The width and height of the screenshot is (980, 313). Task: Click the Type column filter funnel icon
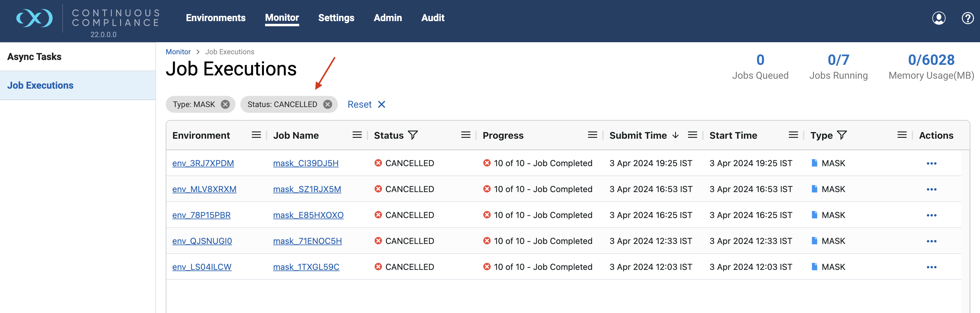842,135
